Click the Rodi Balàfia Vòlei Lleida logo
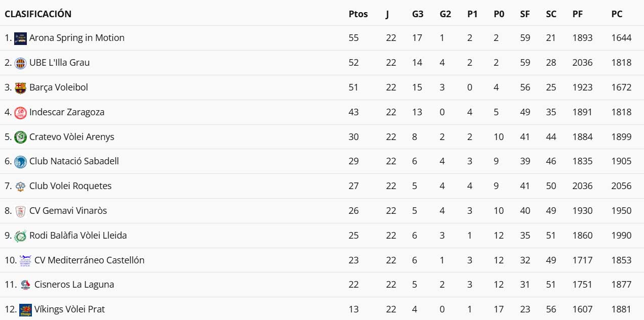The height and width of the screenshot is (320, 644). [20, 236]
